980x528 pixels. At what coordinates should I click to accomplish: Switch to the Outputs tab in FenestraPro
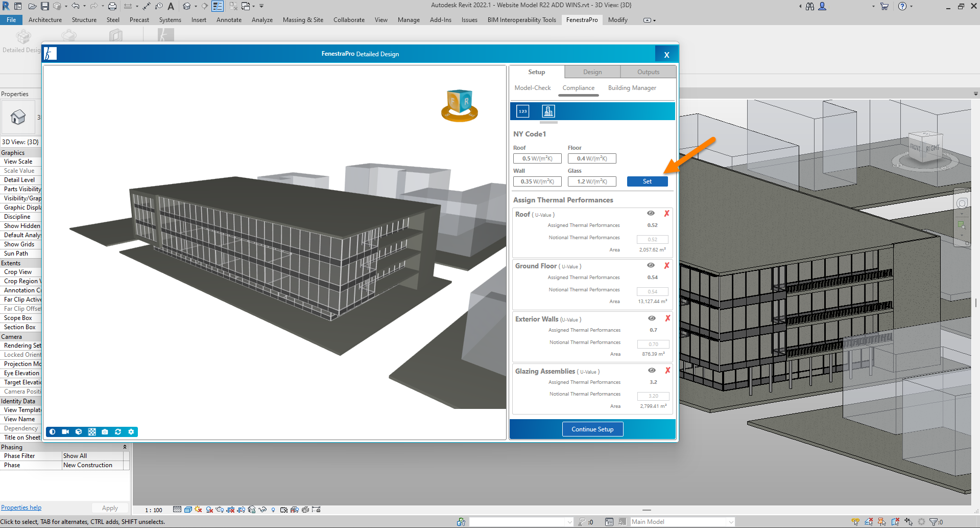tap(649, 72)
